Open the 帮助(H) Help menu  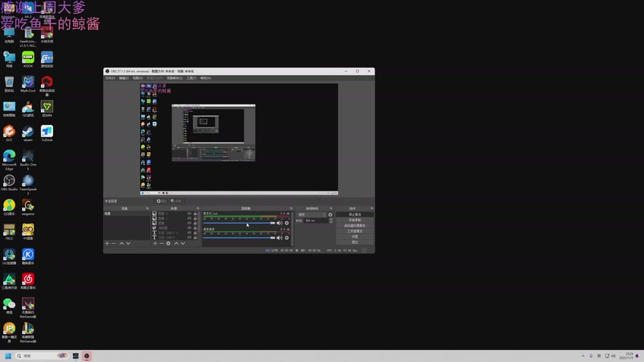tap(205, 78)
